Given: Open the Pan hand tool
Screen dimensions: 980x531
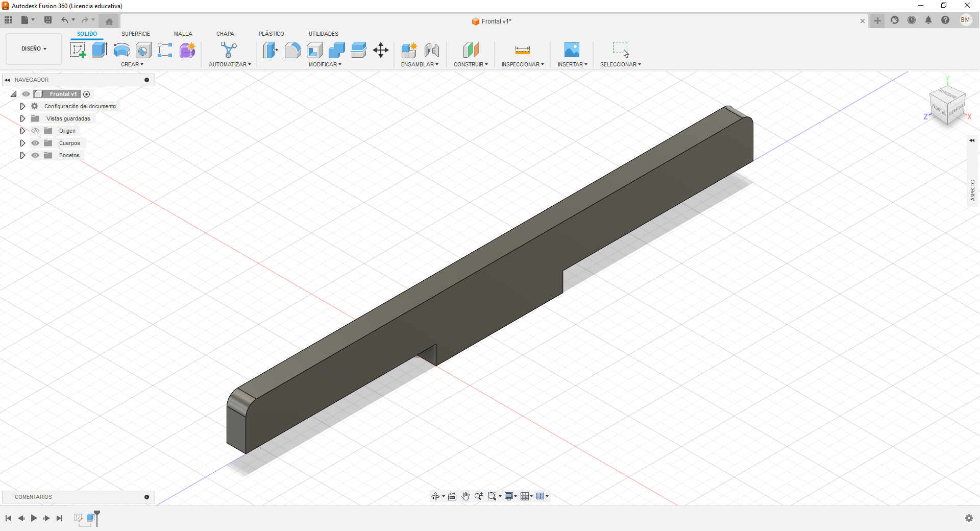Looking at the screenshot, I should tap(465, 496).
